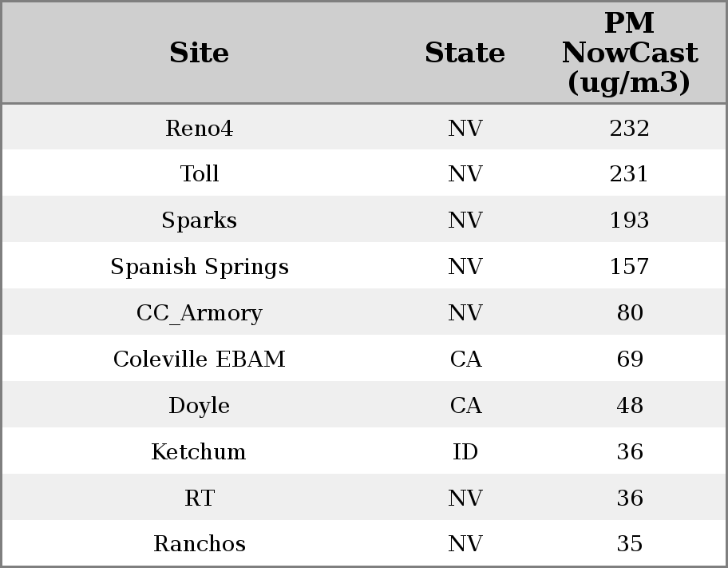Click the ID state cell for Ketchum
The image size is (728, 568).
[465, 452]
